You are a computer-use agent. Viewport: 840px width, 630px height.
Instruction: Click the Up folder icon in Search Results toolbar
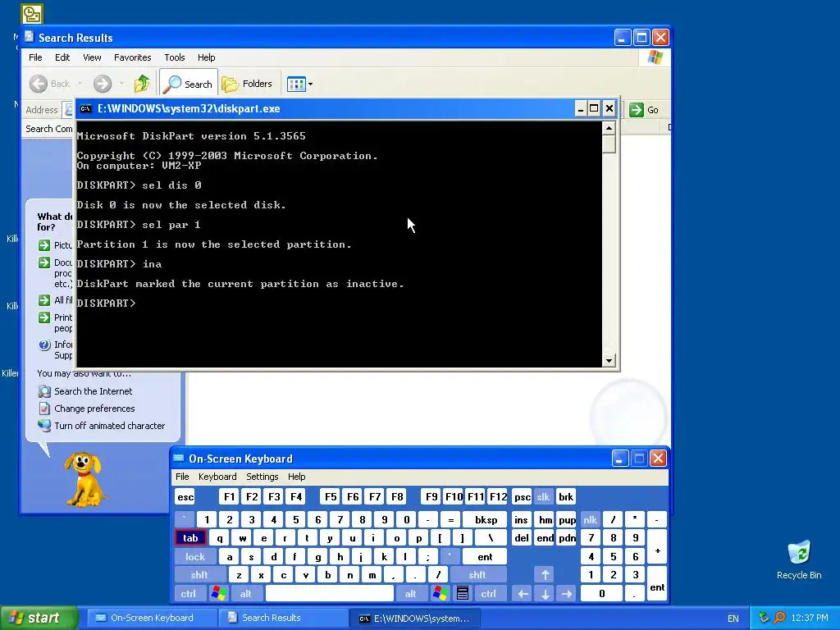(141, 84)
